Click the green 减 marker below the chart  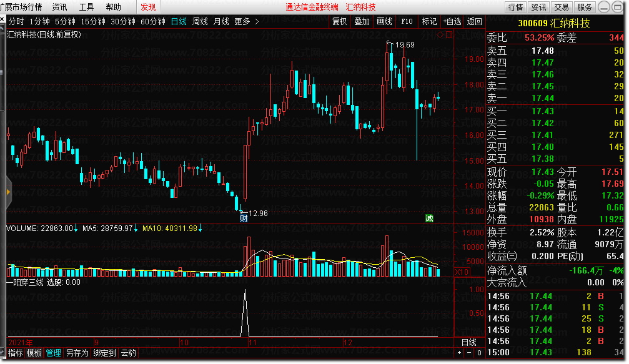coord(429,219)
